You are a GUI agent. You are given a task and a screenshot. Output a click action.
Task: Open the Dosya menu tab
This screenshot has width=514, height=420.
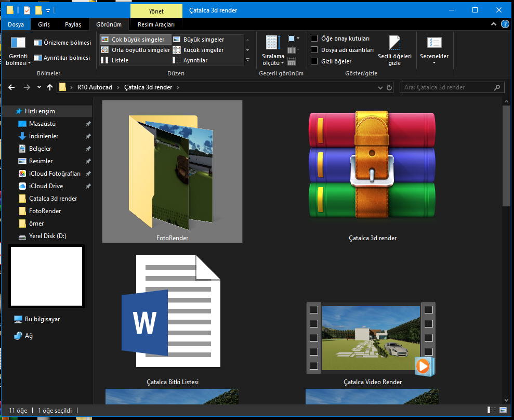[16, 24]
